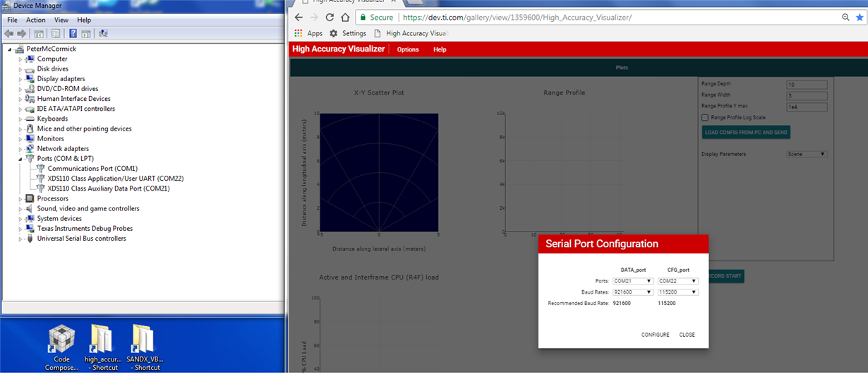Click the High Accuracy Visual bookmark
The height and width of the screenshot is (377, 868).
(411, 33)
